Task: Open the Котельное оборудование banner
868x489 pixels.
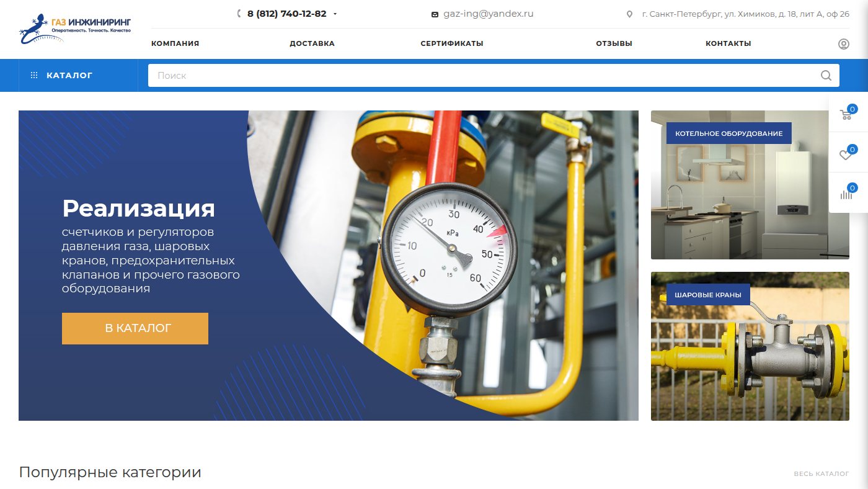Action: (x=750, y=185)
